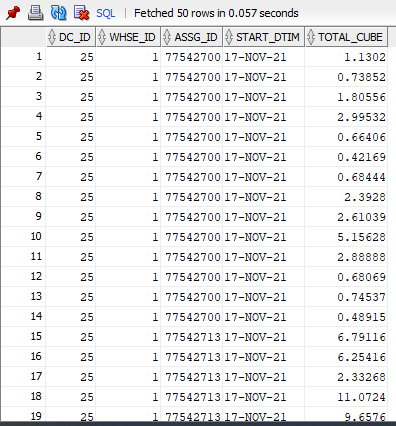The image size is (396, 426).
Task: Click TOTAL_CUBE cell 0.74537
Action: tap(346, 297)
